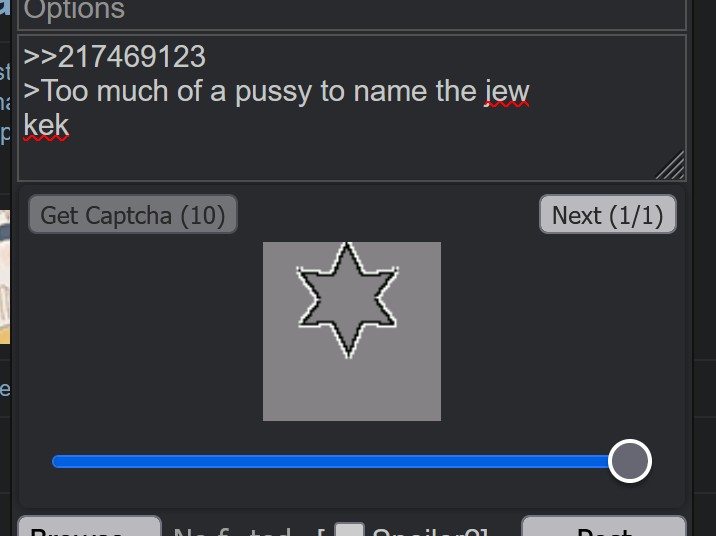Click the underlined word kek

click(x=46, y=126)
